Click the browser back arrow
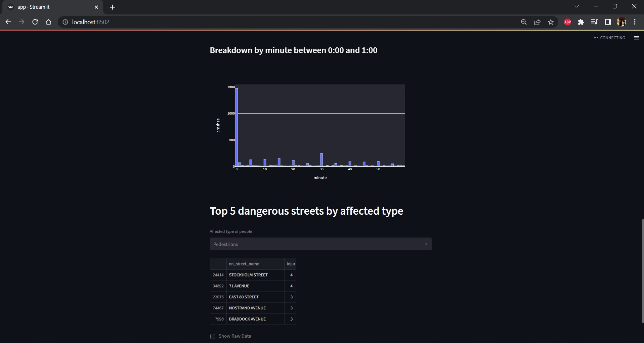644x343 pixels. click(x=8, y=22)
